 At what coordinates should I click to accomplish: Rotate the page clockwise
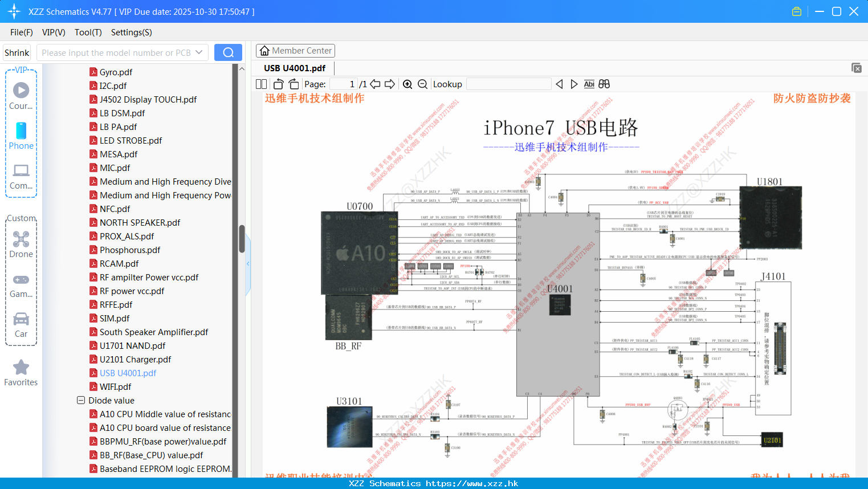click(294, 84)
